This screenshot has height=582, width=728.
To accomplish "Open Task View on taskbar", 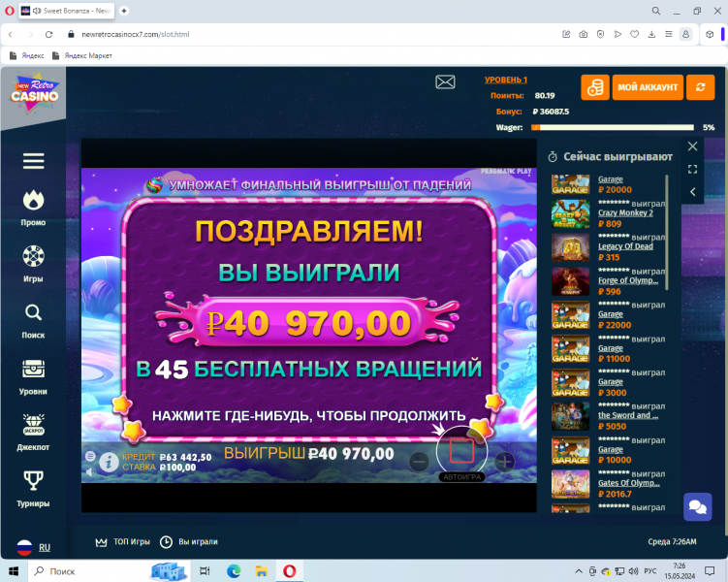I will point(205,571).
